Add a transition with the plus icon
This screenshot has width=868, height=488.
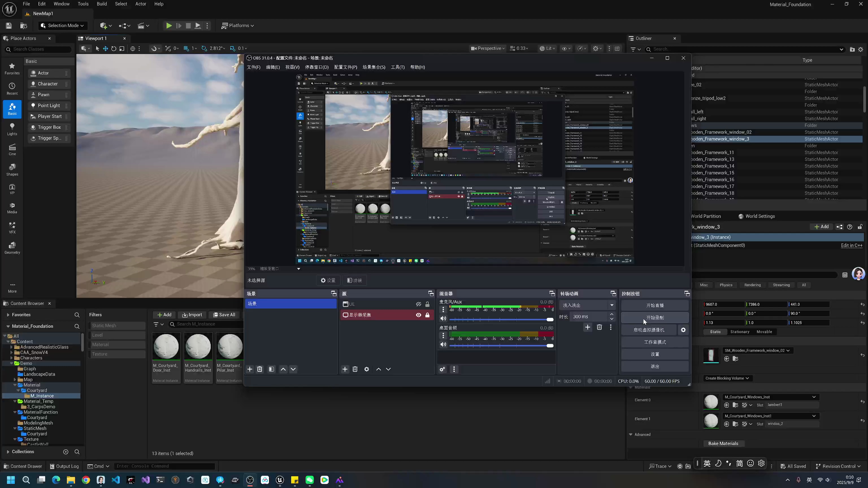point(588,327)
